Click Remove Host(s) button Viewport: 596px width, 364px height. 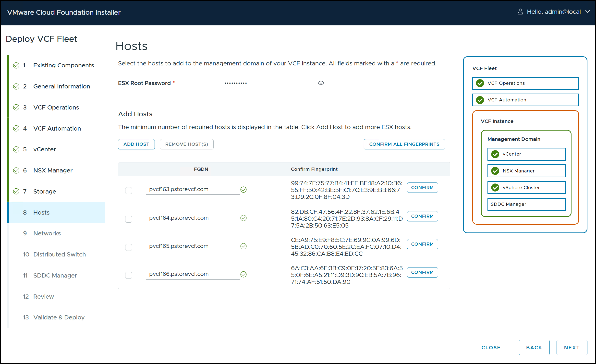pos(187,144)
